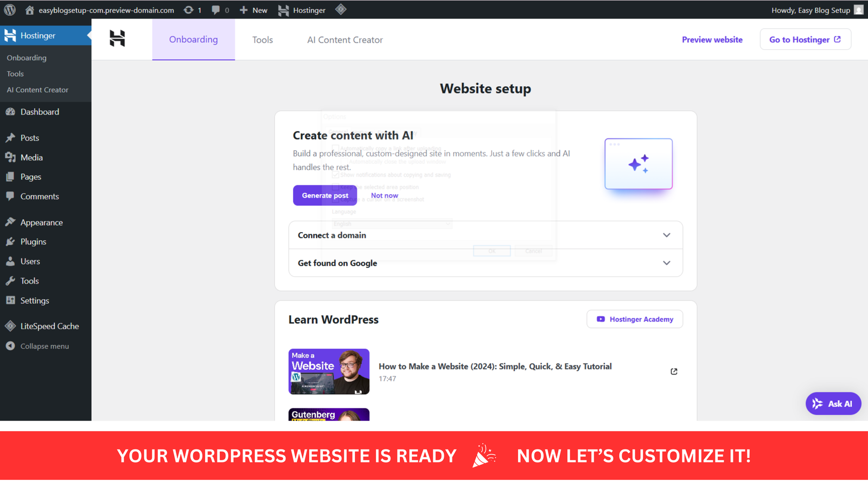The width and height of the screenshot is (868, 488).
Task: Select Hostinger in the sidebar
Action: [x=46, y=35]
